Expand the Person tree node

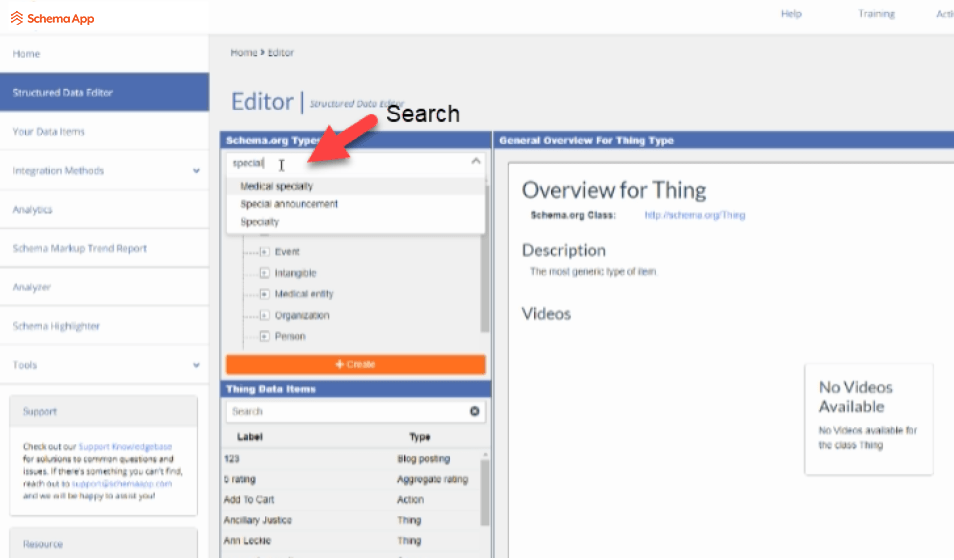click(x=265, y=337)
